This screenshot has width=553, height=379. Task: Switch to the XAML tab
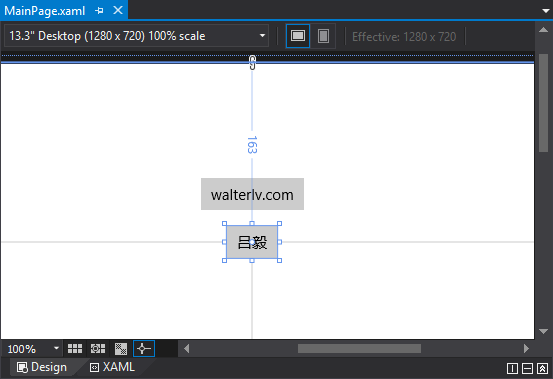[112, 367]
